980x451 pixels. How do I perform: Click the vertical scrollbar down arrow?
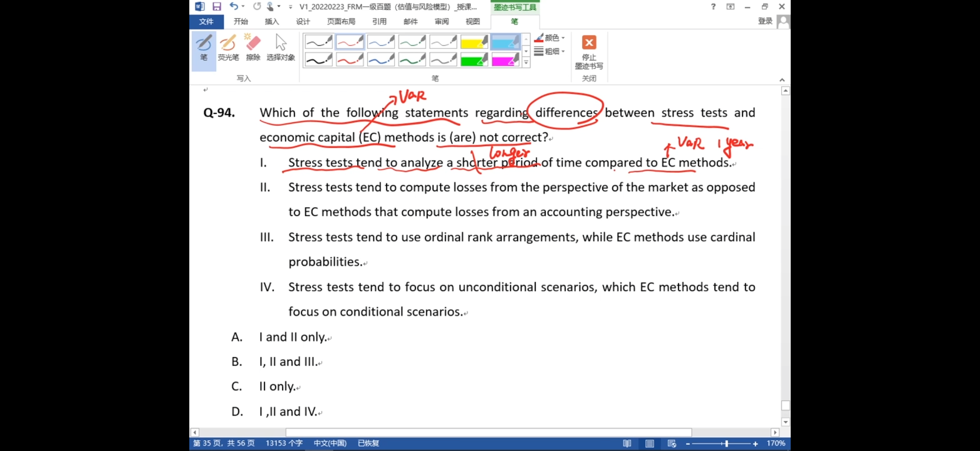(x=785, y=422)
